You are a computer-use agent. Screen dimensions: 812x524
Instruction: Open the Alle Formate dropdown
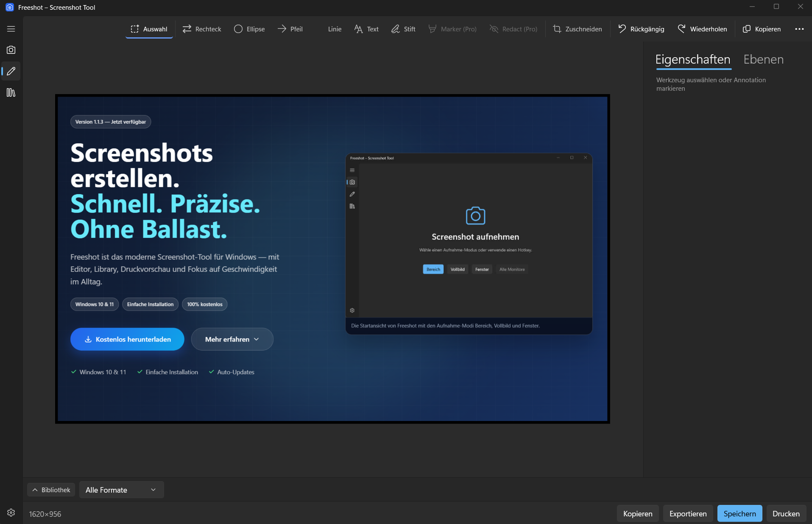(121, 490)
